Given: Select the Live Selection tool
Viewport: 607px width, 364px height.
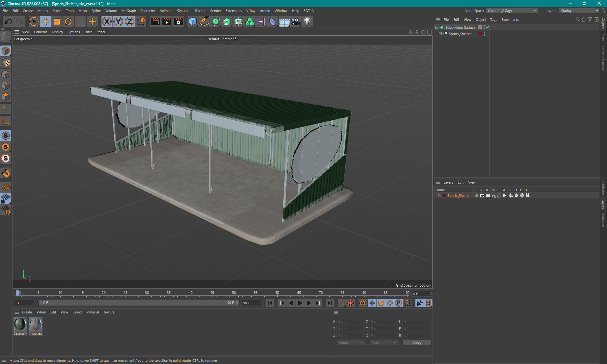Looking at the screenshot, I should click(34, 21).
